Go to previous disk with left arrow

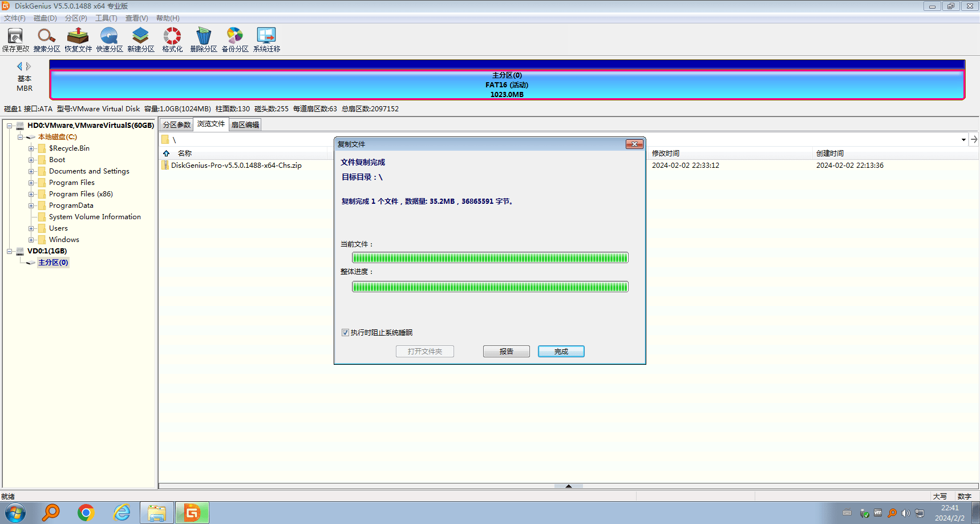19,66
